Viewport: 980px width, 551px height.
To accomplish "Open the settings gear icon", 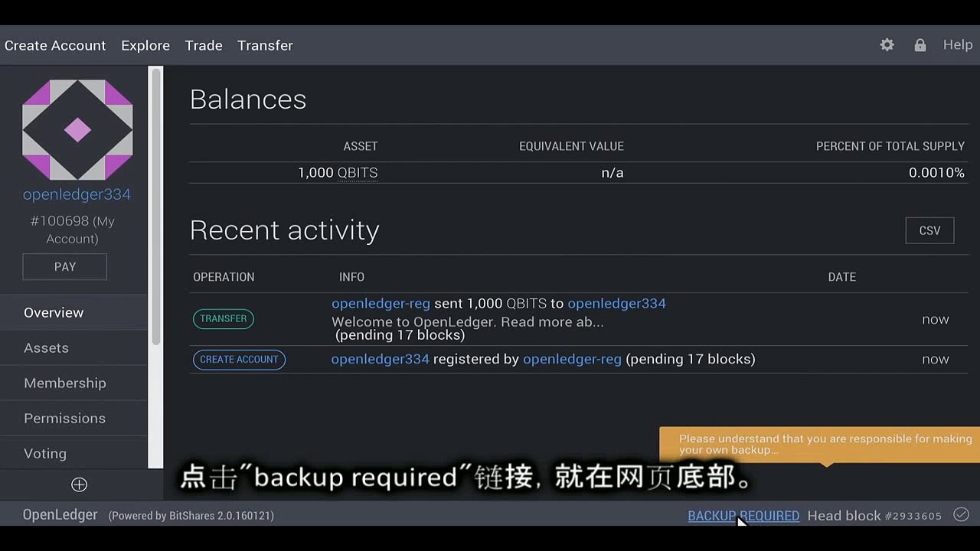I will click(887, 45).
